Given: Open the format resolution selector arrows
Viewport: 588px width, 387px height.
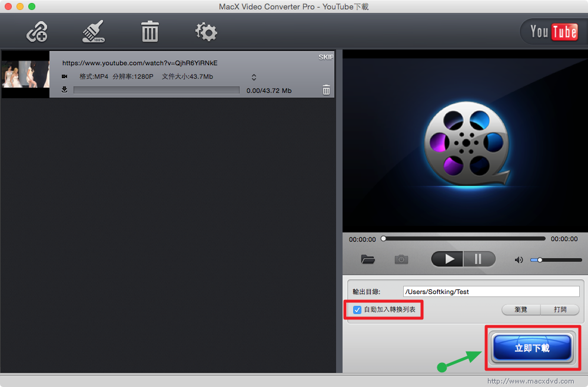Looking at the screenshot, I should (254, 77).
